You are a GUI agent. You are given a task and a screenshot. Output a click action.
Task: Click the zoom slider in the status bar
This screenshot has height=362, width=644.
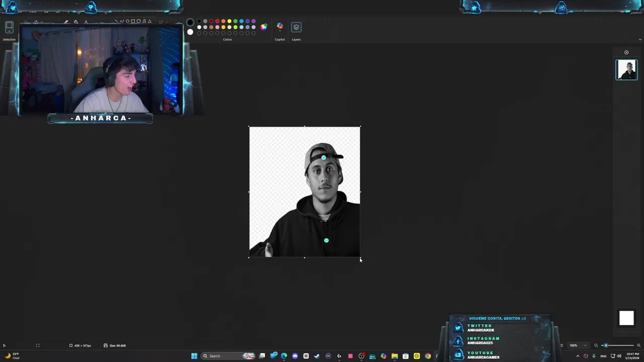pos(617,345)
